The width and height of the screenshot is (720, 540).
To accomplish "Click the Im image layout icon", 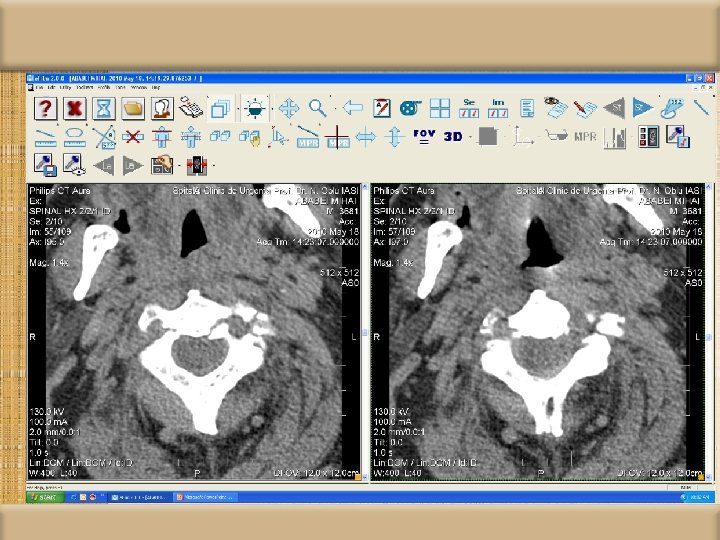I will coord(498,108).
